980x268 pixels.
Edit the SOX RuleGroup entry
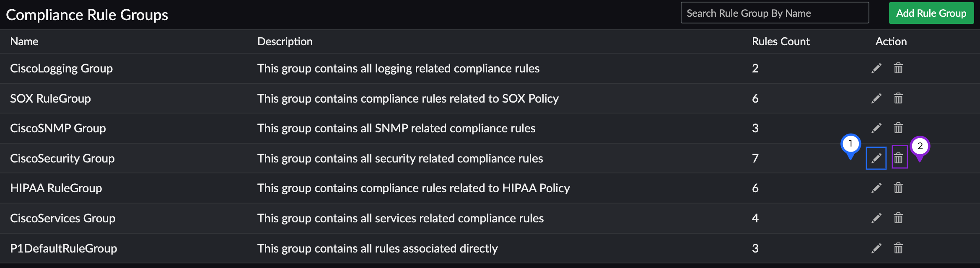(876, 98)
